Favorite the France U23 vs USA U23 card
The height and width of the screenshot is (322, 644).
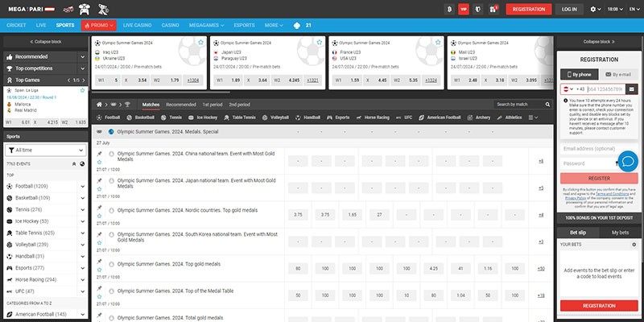click(x=438, y=43)
